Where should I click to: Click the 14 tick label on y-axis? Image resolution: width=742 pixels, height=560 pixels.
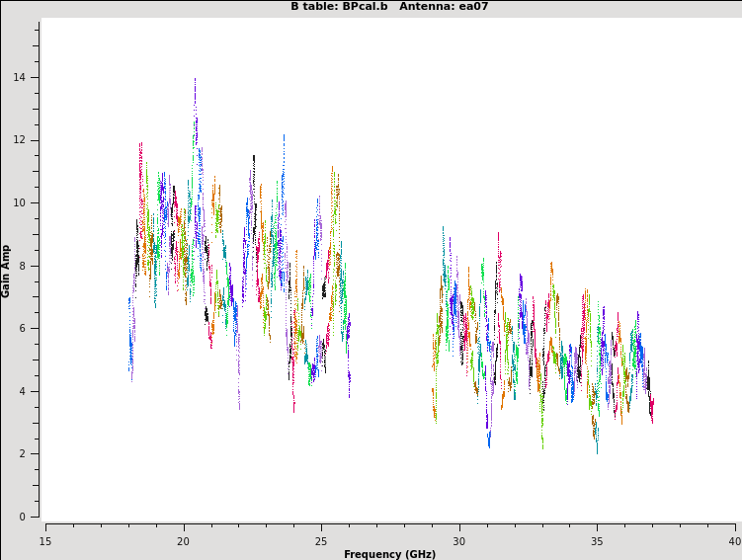point(21,78)
